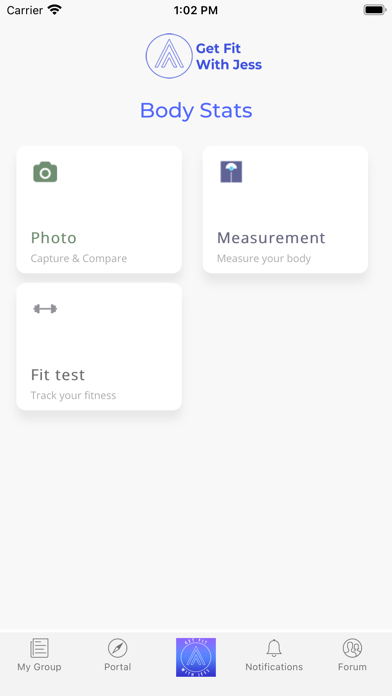The width and height of the screenshot is (392, 696).
Task: Tap the dumbbell icon
Action: [45, 309]
